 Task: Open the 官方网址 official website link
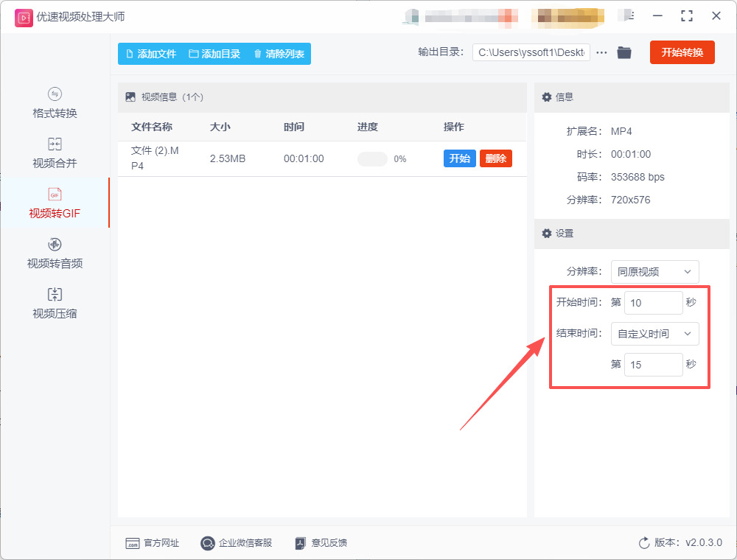(x=153, y=543)
